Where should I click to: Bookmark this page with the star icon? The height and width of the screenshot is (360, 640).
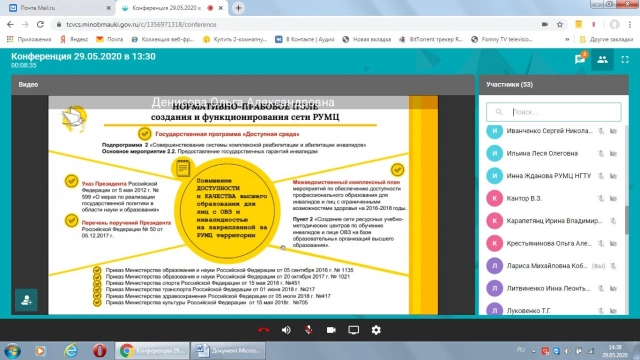[x=560, y=24]
